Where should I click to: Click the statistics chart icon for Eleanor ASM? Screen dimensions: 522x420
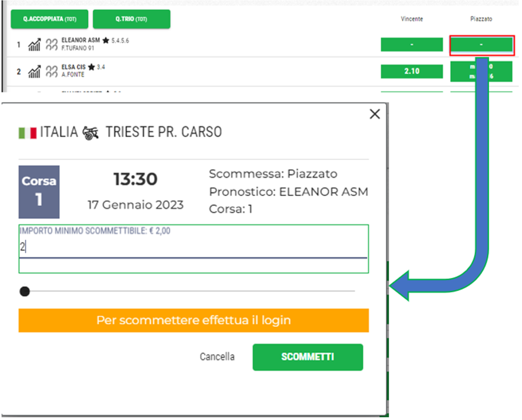click(34, 45)
